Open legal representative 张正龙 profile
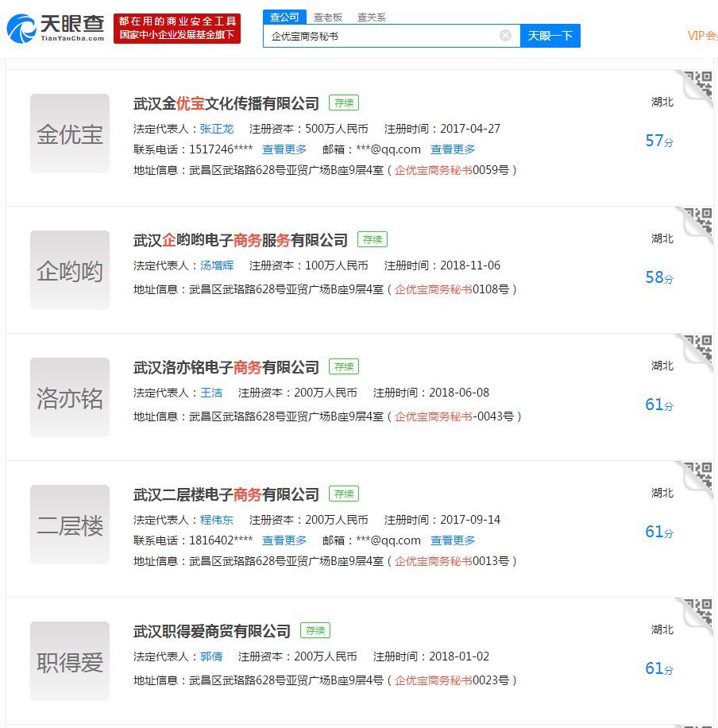Image resolution: width=718 pixels, height=728 pixels. click(x=217, y=129)
